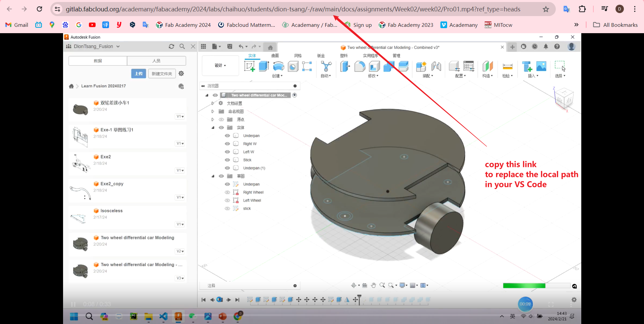Click the Pan hand navigation icon

point(373,285)
